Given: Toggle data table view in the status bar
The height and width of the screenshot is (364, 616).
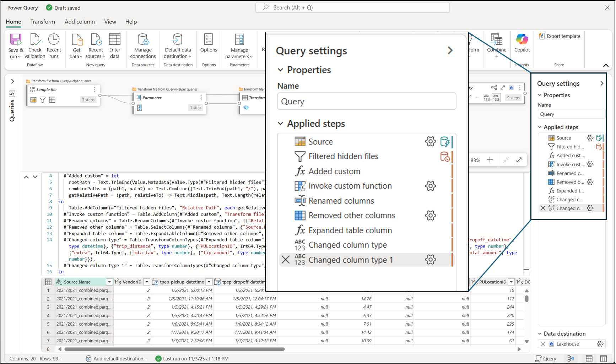Looking at the screenshot, I should click(x=589, y=359).
